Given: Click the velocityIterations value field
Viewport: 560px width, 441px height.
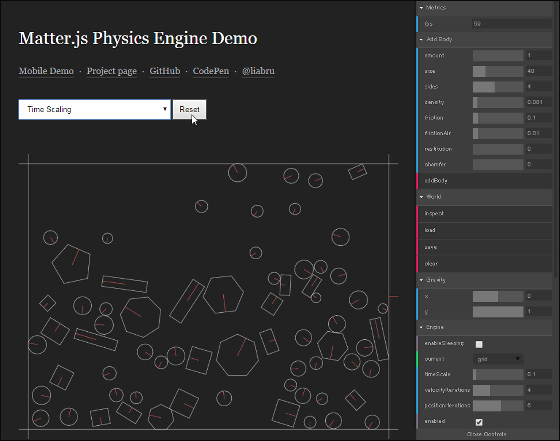Looking at the screenshot, I should click(539, 390).
